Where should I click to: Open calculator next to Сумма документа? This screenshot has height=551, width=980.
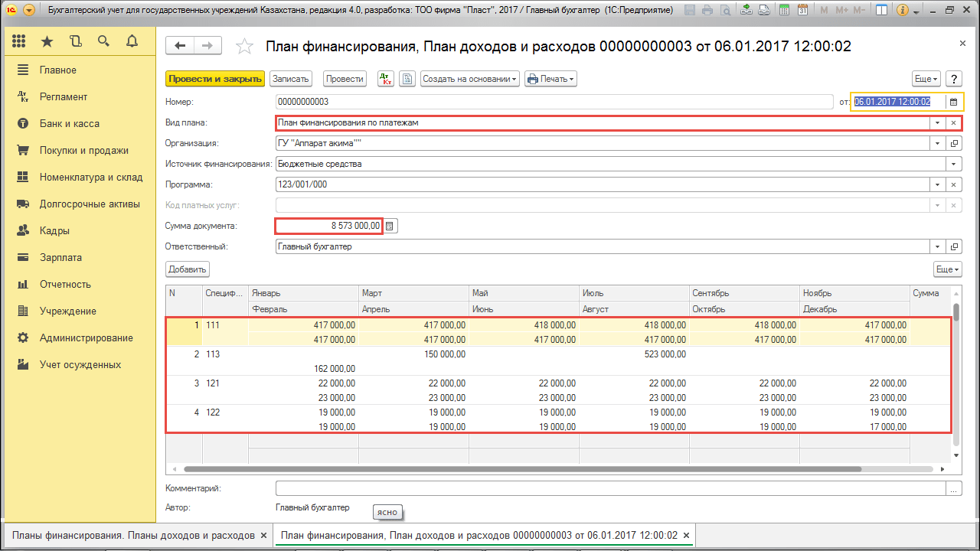390,226
